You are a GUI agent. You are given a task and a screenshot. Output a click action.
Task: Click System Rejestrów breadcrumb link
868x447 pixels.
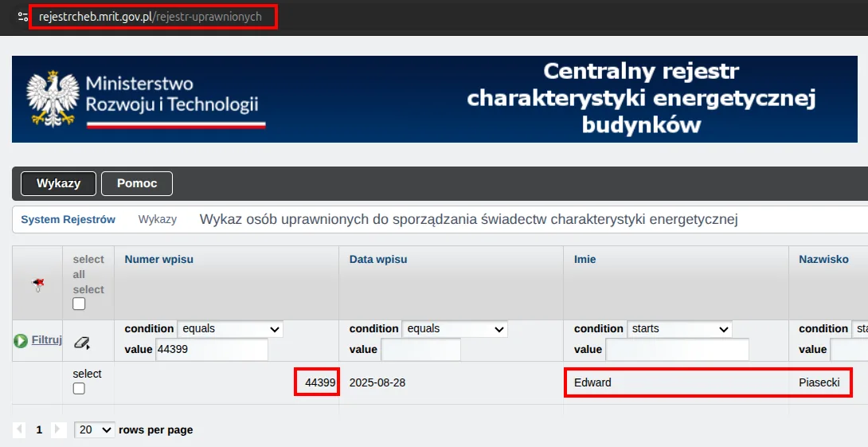click(x=68, y=219)
